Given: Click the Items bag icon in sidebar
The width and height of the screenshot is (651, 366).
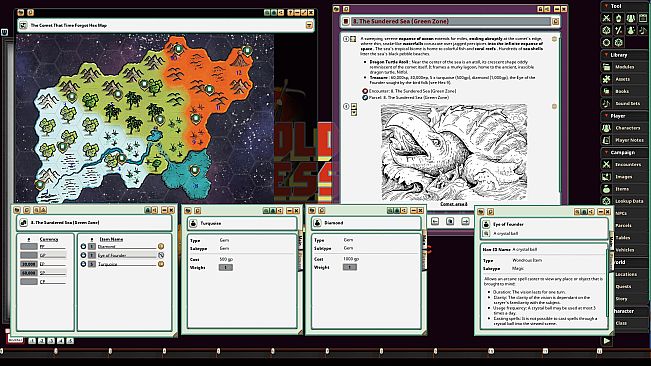Looking at the screenshot, I should pyautogui.click(x=607, y=189).
